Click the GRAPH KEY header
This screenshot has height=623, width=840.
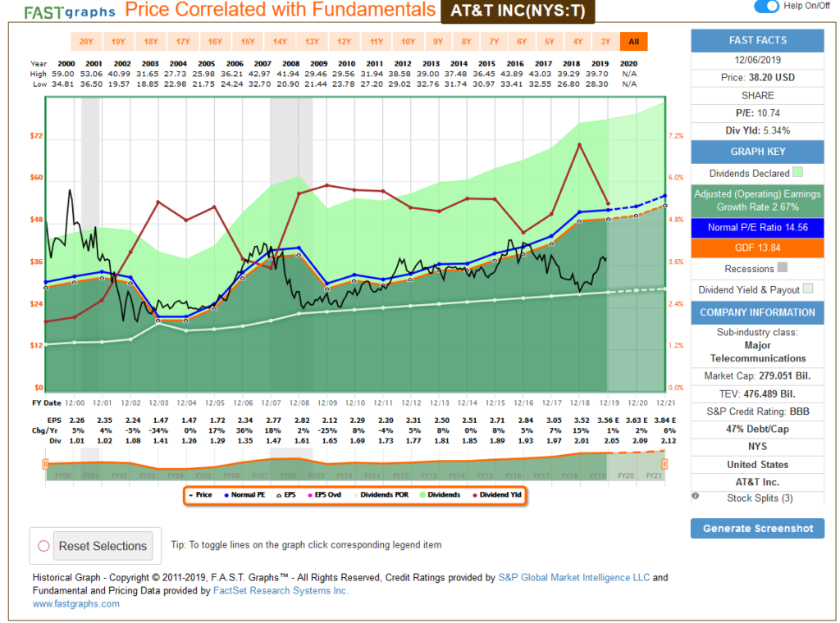[x=757, y=152]
